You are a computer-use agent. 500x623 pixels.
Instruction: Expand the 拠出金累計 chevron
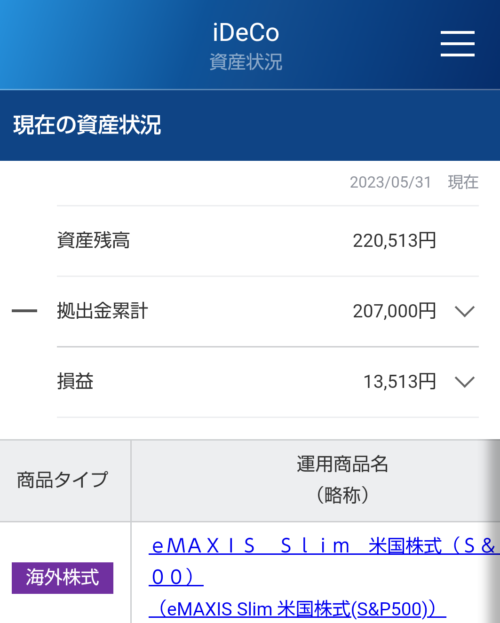coord(465,312)
